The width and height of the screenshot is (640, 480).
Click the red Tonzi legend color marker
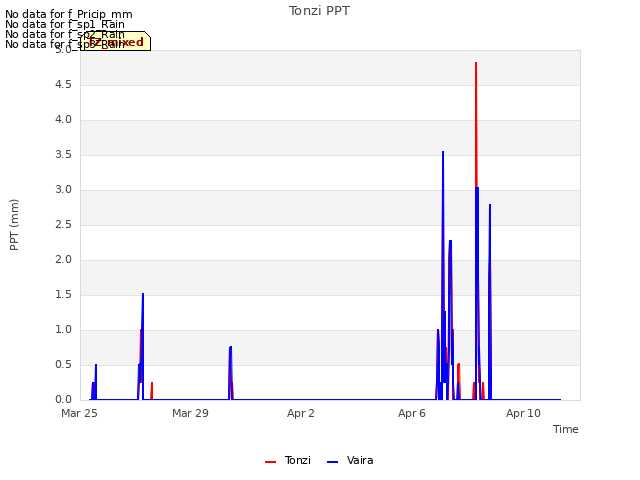coord(271,462)
